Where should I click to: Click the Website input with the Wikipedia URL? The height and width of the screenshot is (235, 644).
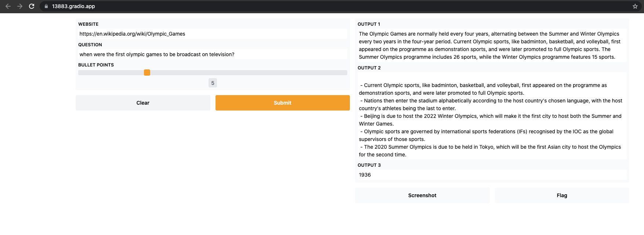(212, 34)
